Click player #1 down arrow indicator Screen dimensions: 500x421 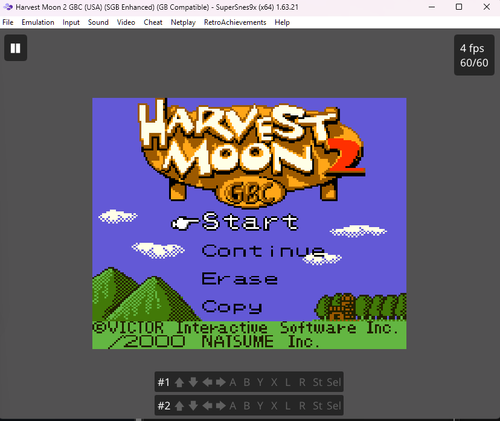click(x=193, y=382)
